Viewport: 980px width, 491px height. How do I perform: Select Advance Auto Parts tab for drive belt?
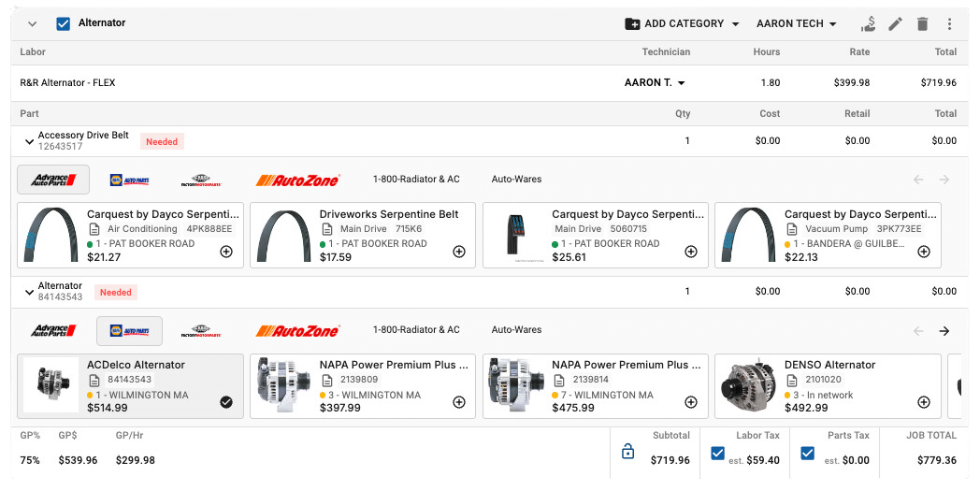53,180
